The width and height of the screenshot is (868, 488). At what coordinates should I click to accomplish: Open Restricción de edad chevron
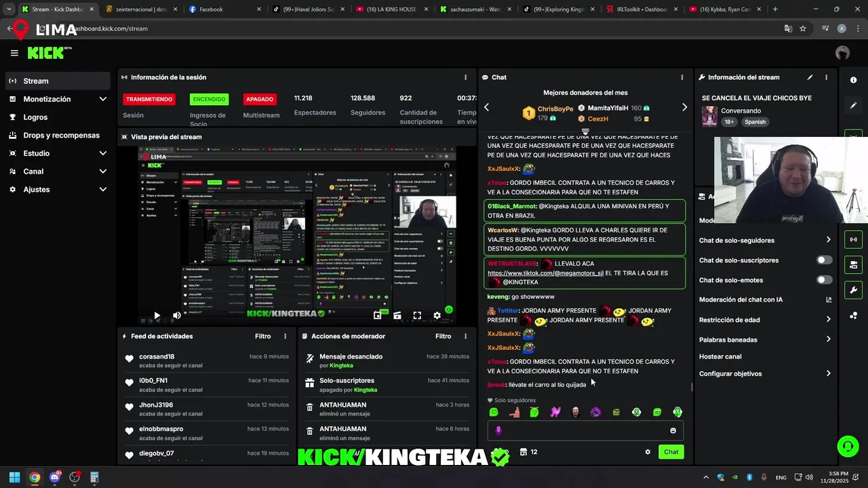pos(828,320)
